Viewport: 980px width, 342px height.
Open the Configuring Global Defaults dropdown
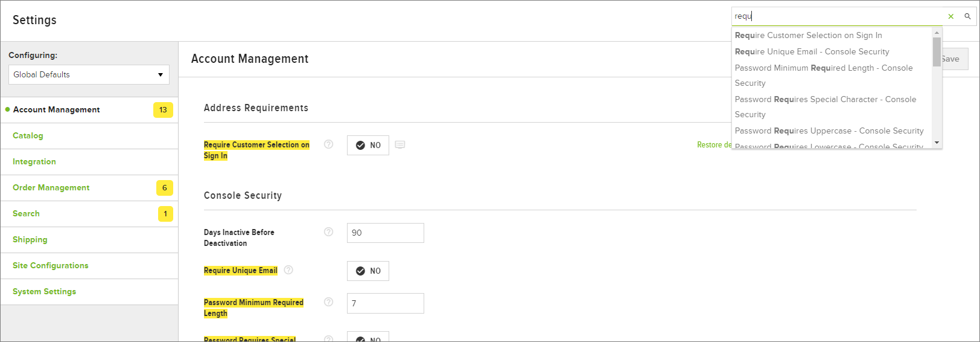coord(89,75)
